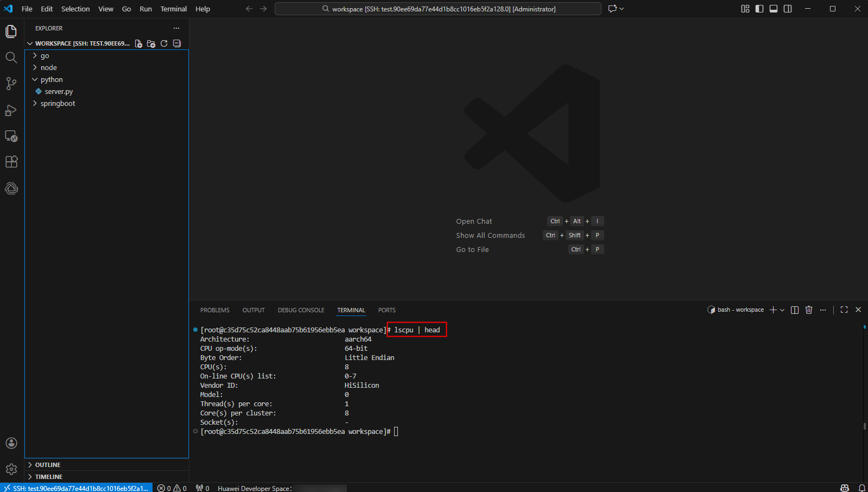The height and width of the screenshot is (492, 868).
Task: Kill terminal with trash icon
Action: (x=809, y=310)
